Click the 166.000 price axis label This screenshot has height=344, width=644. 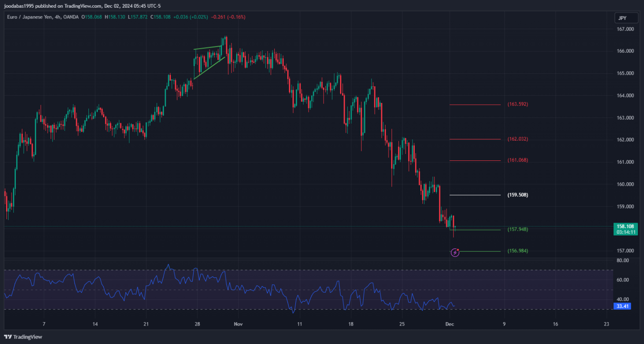point(625,51)
